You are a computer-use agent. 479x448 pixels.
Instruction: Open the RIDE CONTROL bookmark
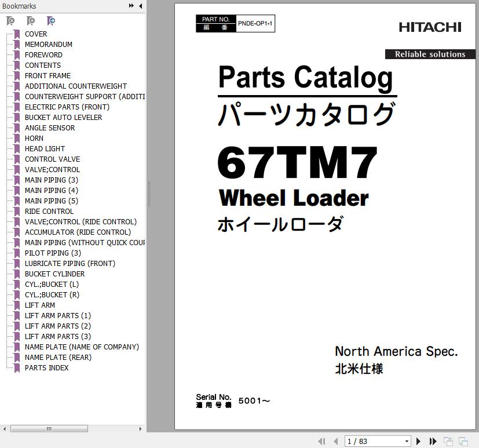[49, 211]
